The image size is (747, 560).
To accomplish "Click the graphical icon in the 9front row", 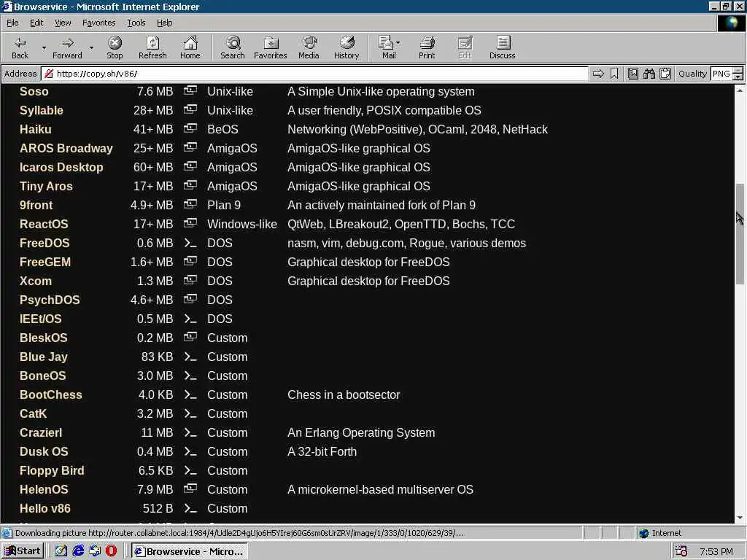I will pyautogui.click(x=190, y=204).
